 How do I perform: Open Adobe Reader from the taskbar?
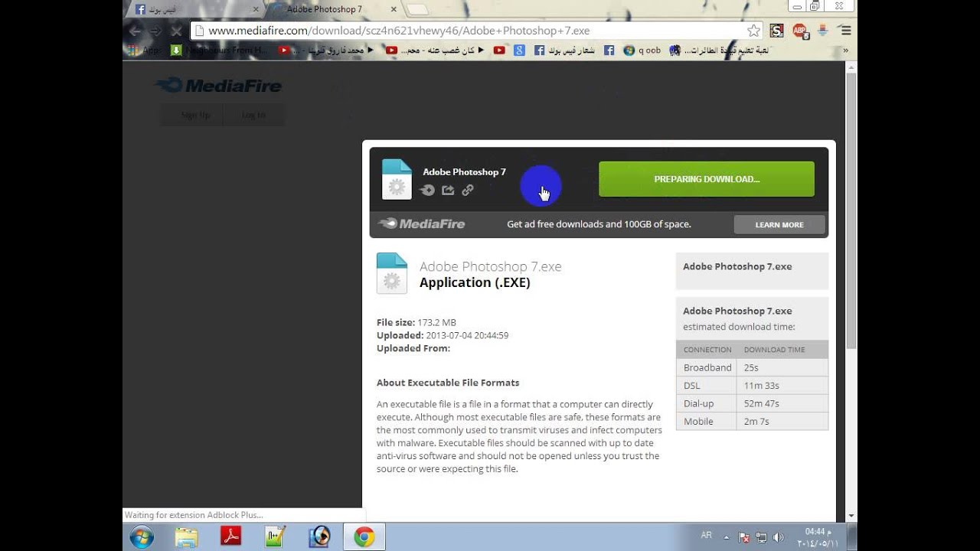tap(231, 537)
